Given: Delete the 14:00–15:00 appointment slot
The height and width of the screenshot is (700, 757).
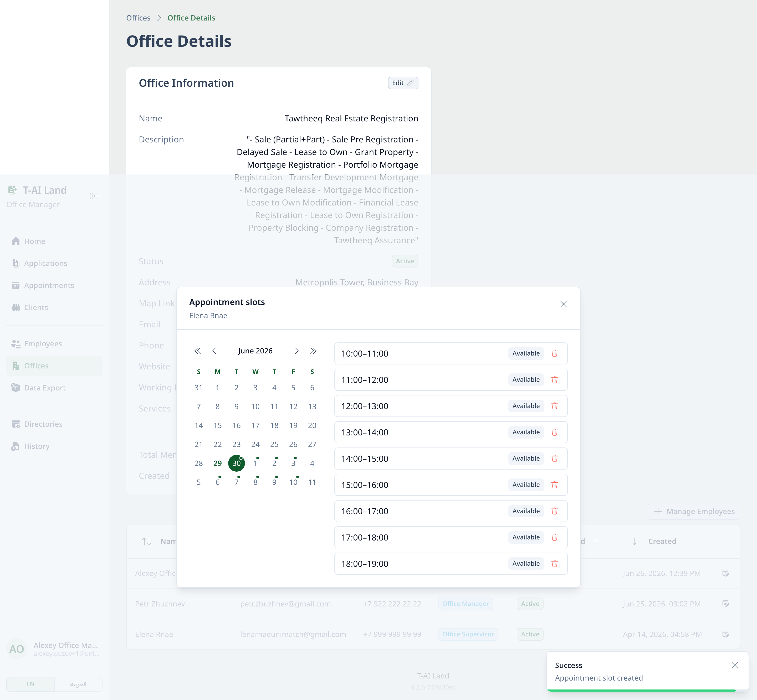Looking at the screenshot, I should tap(554, 458).
